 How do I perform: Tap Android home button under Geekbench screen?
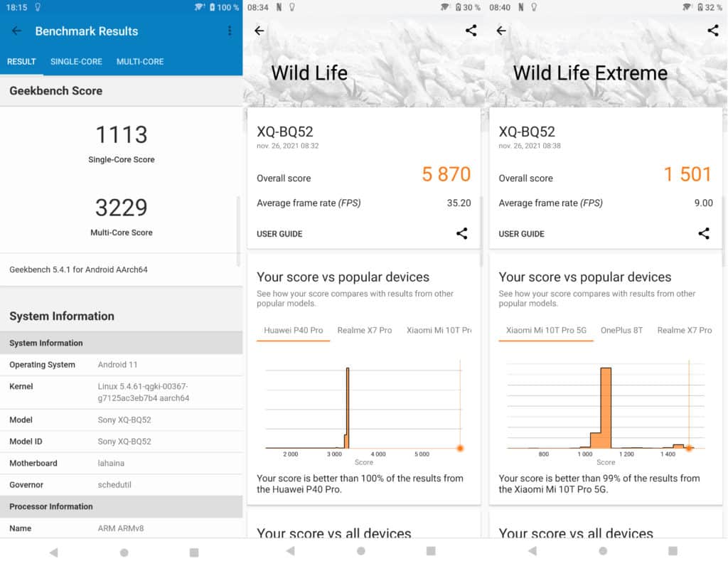(124, 552)
